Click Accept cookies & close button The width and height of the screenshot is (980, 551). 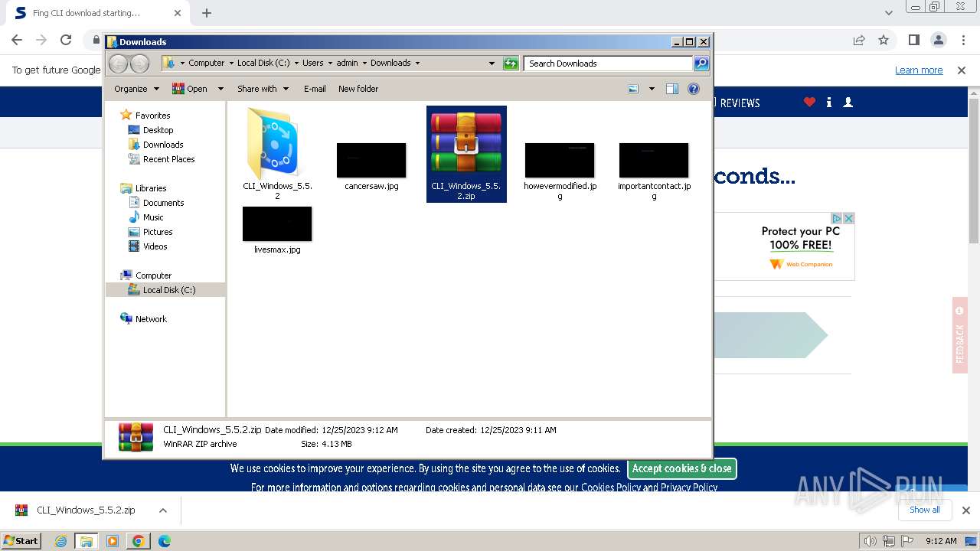(x=682, y=468)
